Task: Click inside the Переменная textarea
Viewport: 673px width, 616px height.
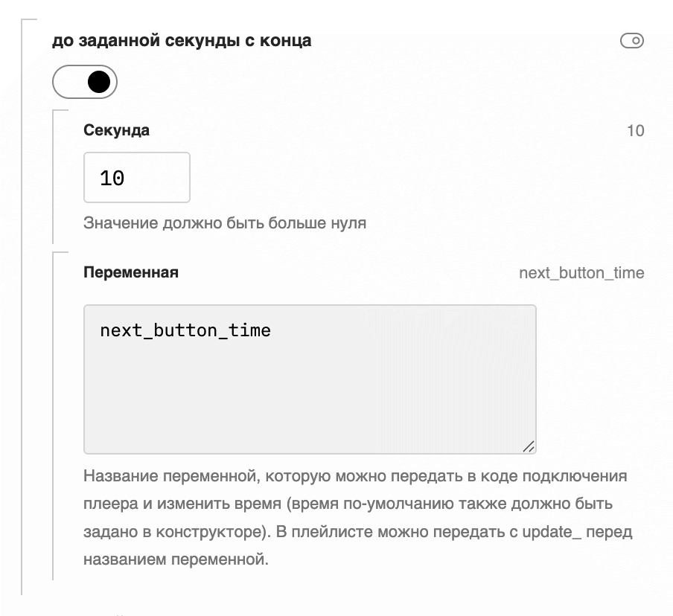Action: (x=310, y=379)
